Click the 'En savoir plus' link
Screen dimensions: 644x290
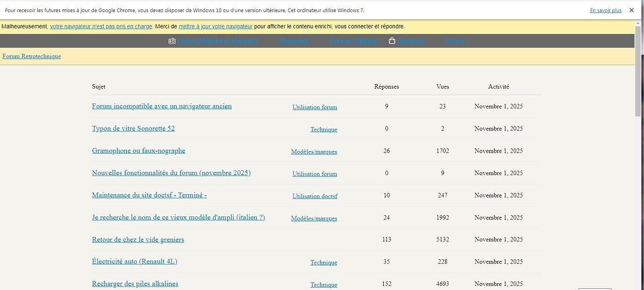605,10
